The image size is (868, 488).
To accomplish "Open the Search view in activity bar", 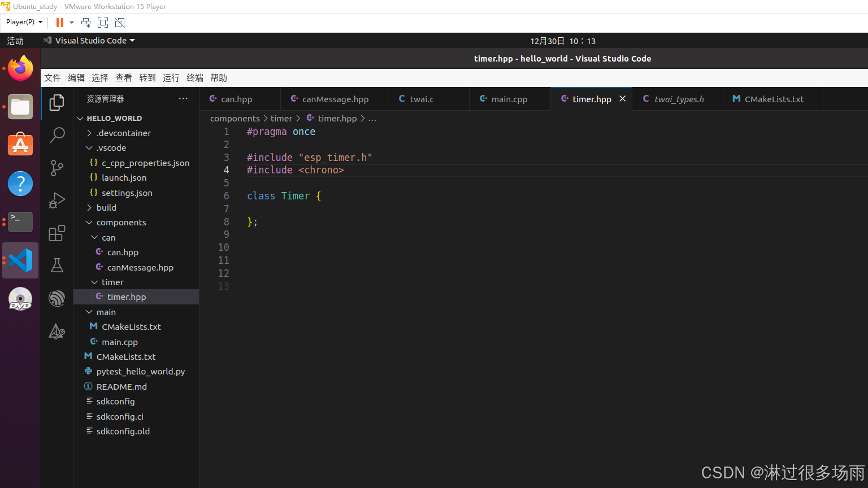I will coord(57,135).
